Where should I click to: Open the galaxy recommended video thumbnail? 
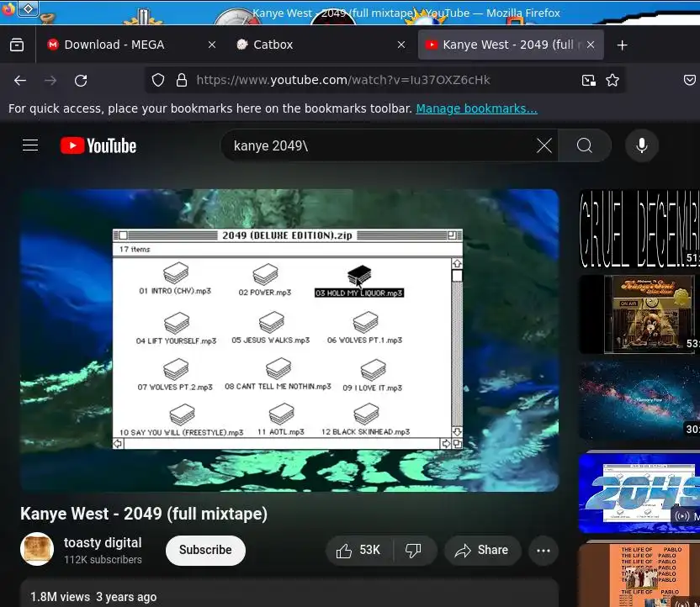point(639,400)
